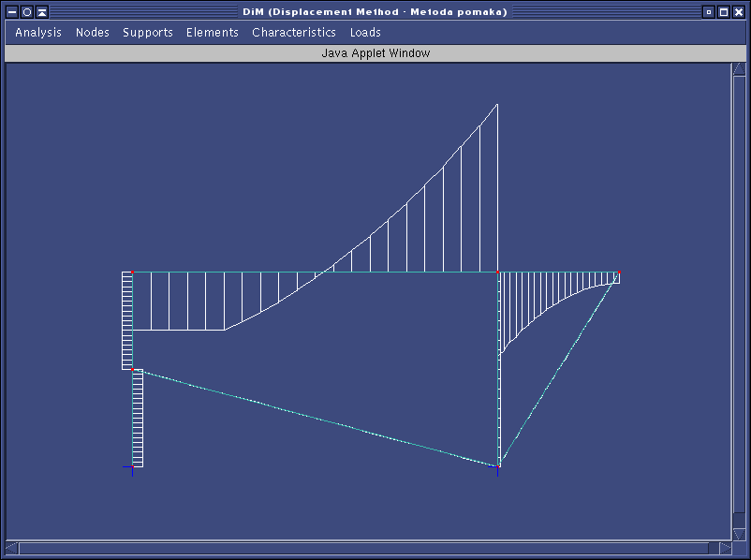Open the Analysis menu
The height and width of the screenshot is (560, 751).
point(38,33)
